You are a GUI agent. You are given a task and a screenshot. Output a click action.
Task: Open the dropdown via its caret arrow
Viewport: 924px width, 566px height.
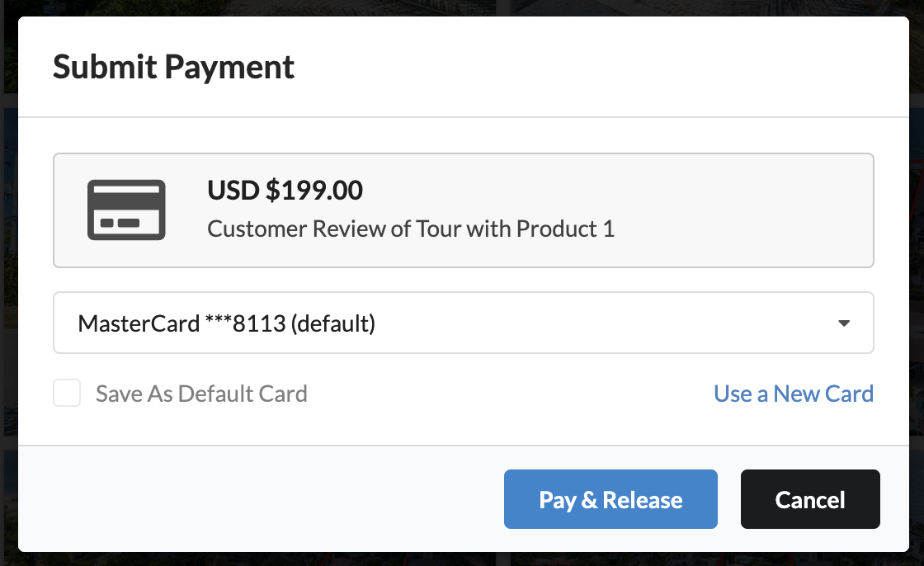(844, 323)
